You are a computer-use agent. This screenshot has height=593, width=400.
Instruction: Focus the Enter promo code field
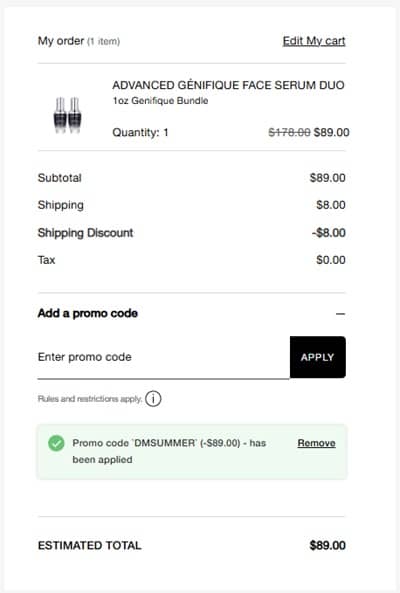164,357
